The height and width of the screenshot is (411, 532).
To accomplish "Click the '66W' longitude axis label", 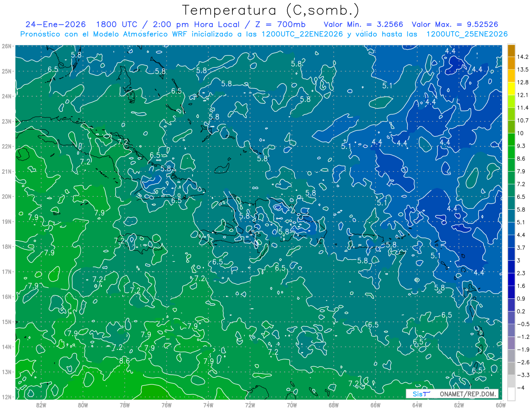I will (376, 405).
